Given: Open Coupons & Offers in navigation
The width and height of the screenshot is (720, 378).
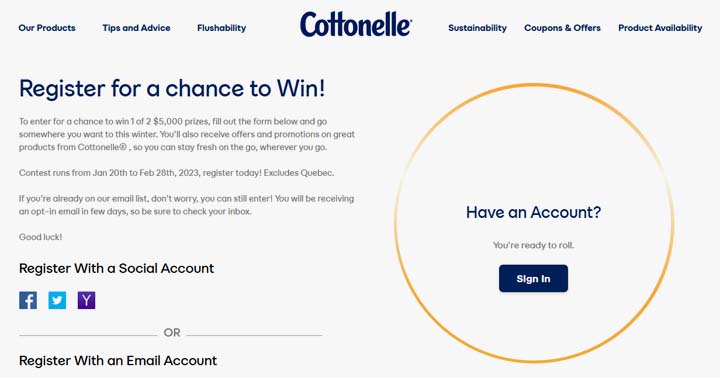Looking at the screenshot, I should [562, 28].
